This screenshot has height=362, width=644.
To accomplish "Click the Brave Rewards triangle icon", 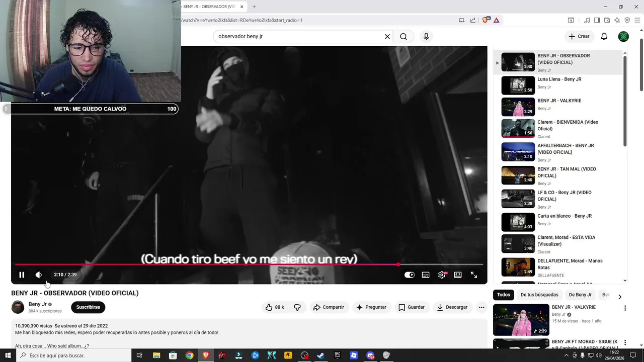I will click(496, 20).
